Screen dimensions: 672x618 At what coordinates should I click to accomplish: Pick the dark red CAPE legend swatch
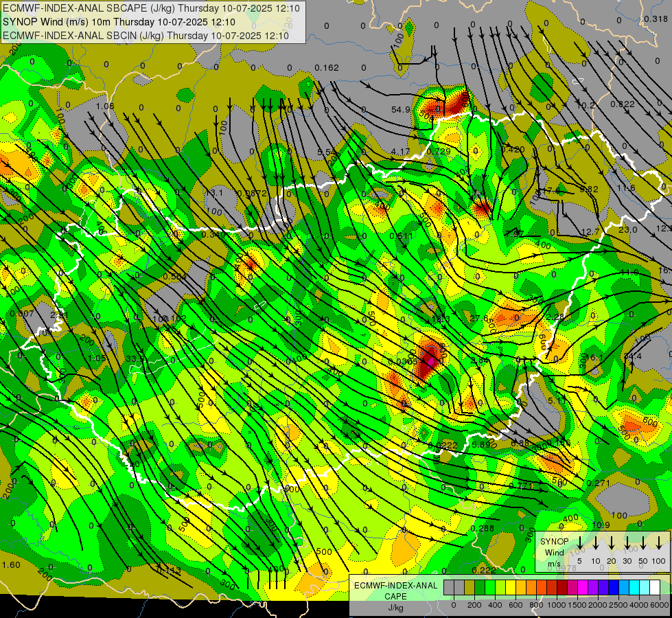[x=562, y=588]
